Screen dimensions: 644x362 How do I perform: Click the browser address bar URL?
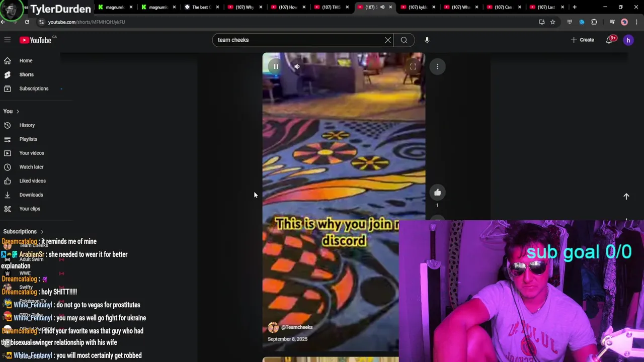point(86,22)
